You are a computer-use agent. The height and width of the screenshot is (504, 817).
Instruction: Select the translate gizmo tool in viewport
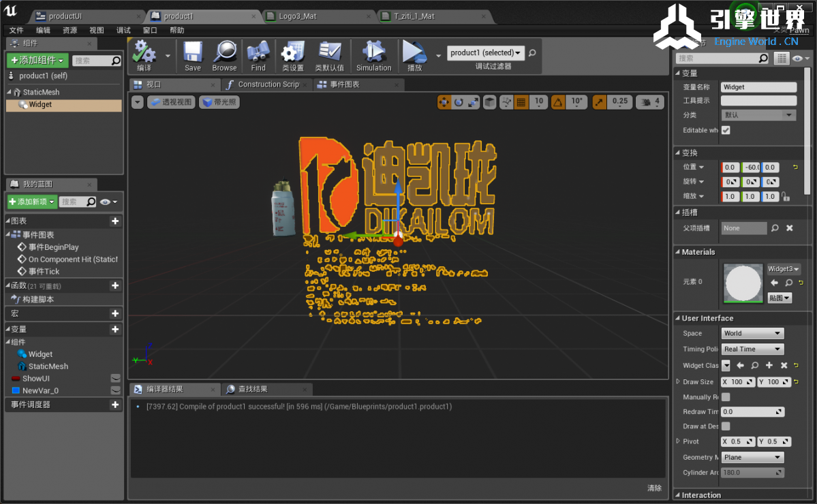coord(444,102)
